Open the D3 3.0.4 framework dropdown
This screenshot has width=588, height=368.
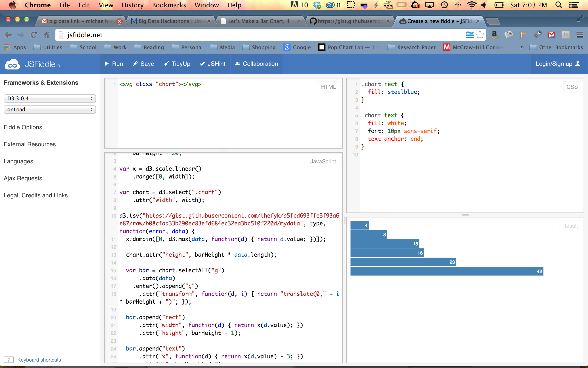click(x=50, y=98)
